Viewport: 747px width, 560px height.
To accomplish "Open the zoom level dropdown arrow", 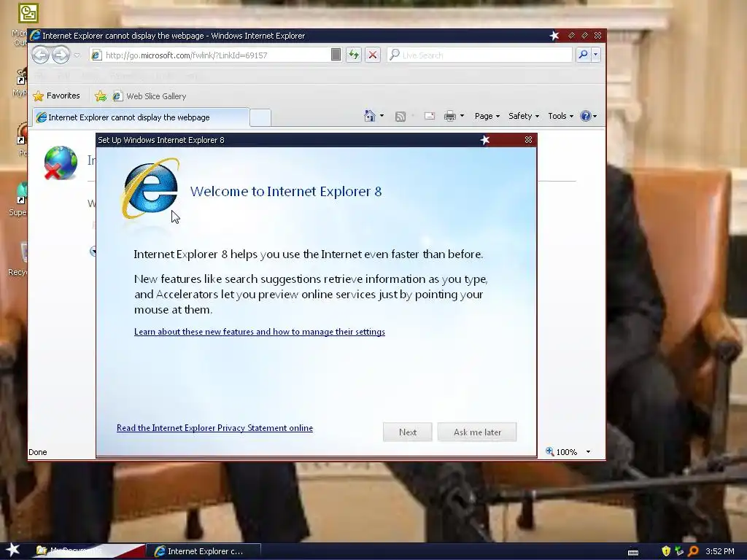I will pos(588,451).
